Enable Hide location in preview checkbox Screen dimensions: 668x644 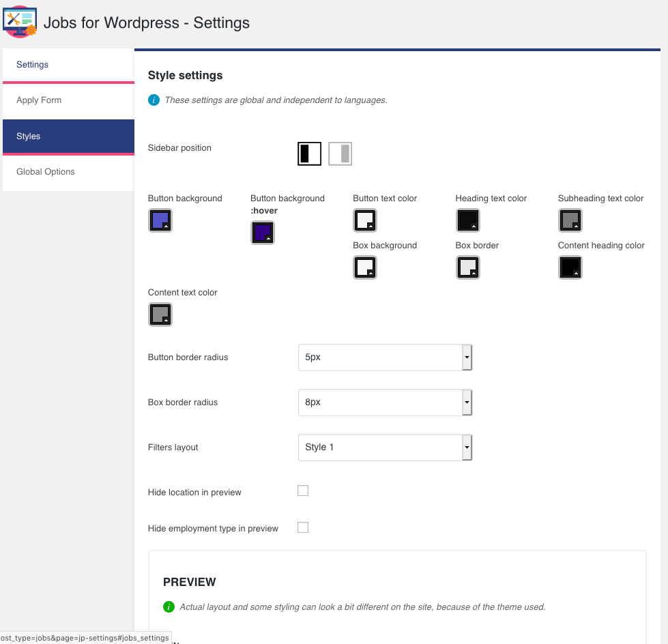(303, 491)
